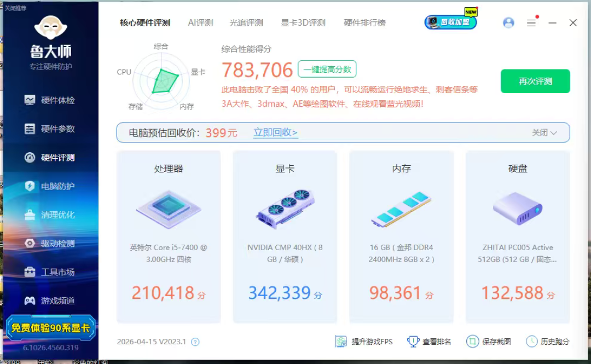Image resolution: width=591 pixels, height=364 pixels.
Task: Open the user account avatar icon
Action: 508,22
